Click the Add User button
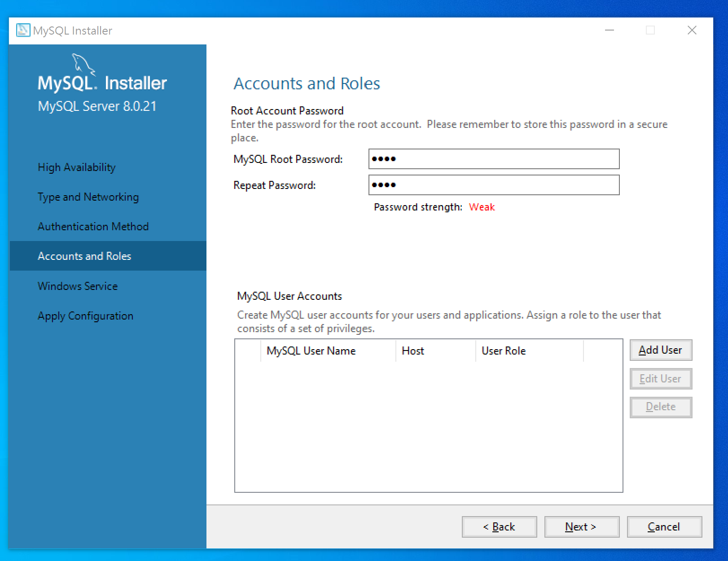728x561 pixels. tap(661, 350)
